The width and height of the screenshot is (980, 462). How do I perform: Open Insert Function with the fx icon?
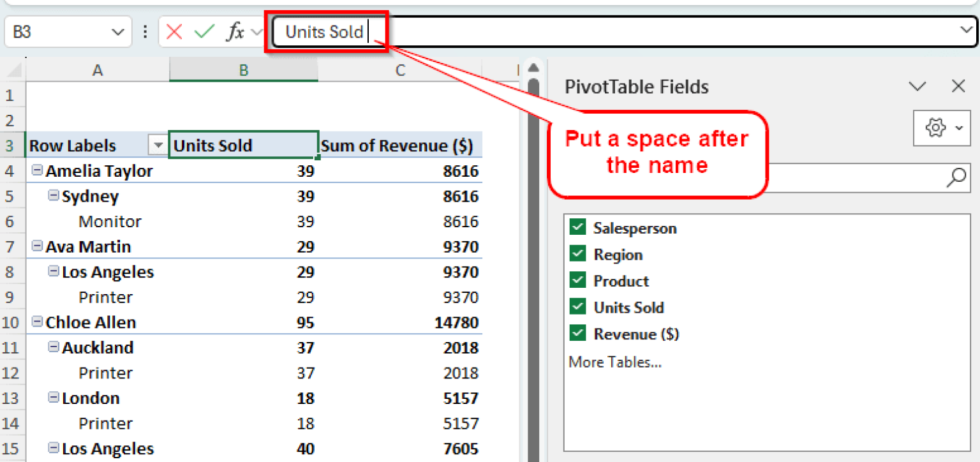click(235, 31)
